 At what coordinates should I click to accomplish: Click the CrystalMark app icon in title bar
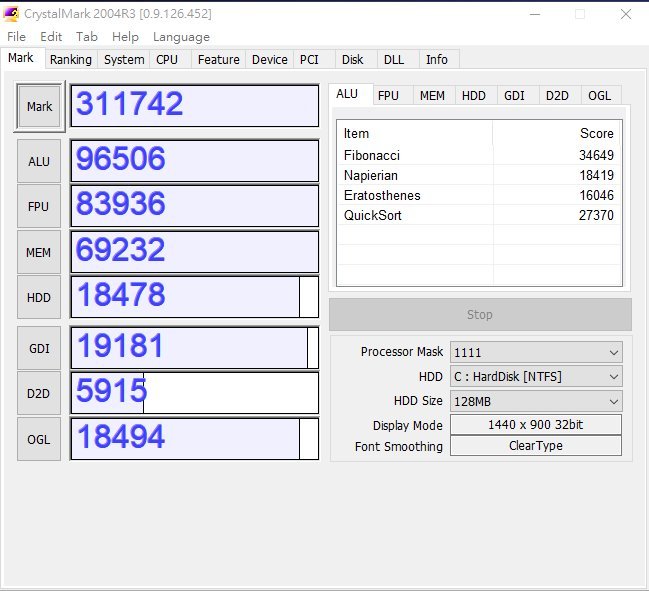pyautogui.click(x=13, y=14)
